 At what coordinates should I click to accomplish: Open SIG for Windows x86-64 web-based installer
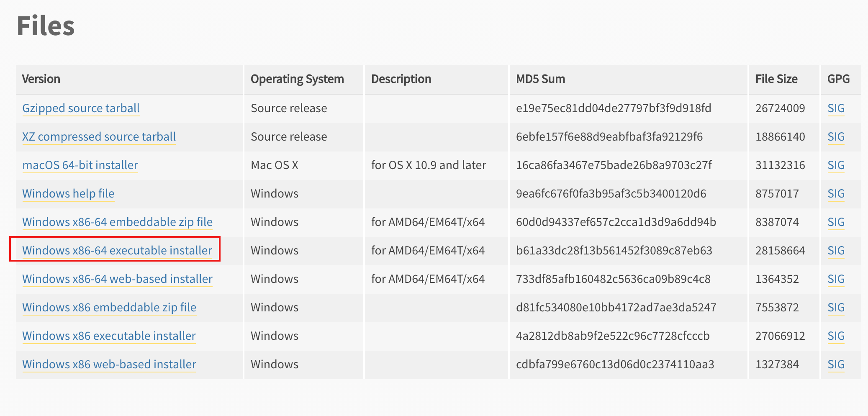836,279
